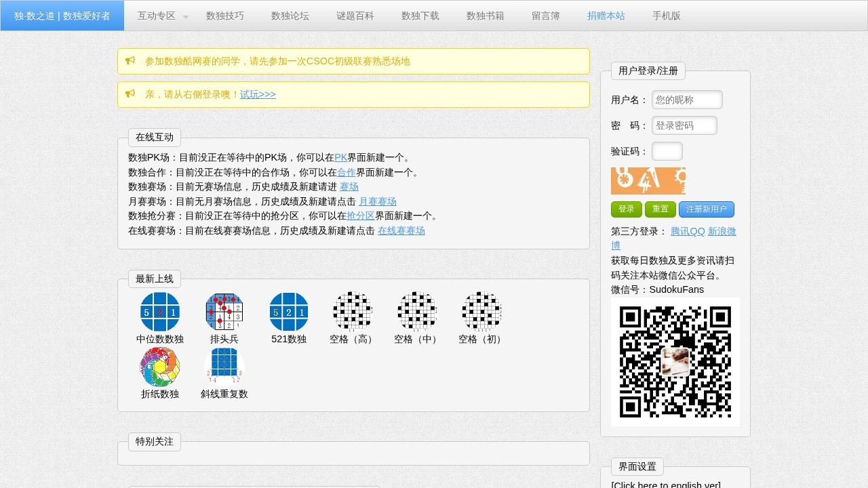Open the 空格（高） puzzle icon
The width and height of the screenshot is (868, 488).
[353, 312]
